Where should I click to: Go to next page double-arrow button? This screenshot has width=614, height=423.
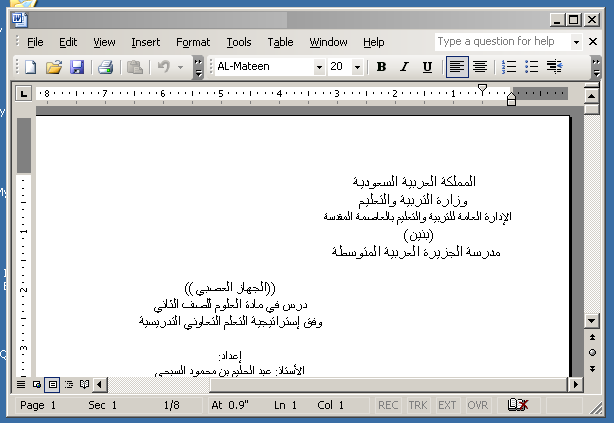pyautogui.click(x=592, y=369)
